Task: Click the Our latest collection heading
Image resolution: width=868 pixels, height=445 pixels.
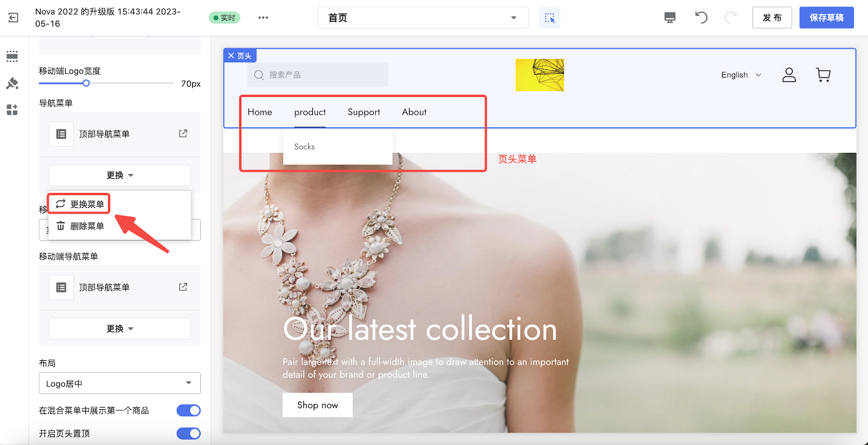Action: pyautogui.click(x=420, y=330)
